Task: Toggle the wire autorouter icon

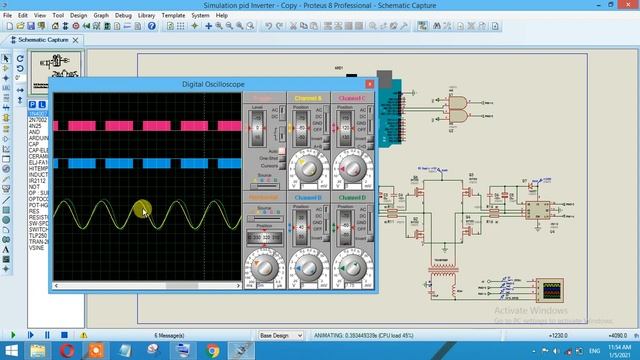Action: tap(422, 26)
